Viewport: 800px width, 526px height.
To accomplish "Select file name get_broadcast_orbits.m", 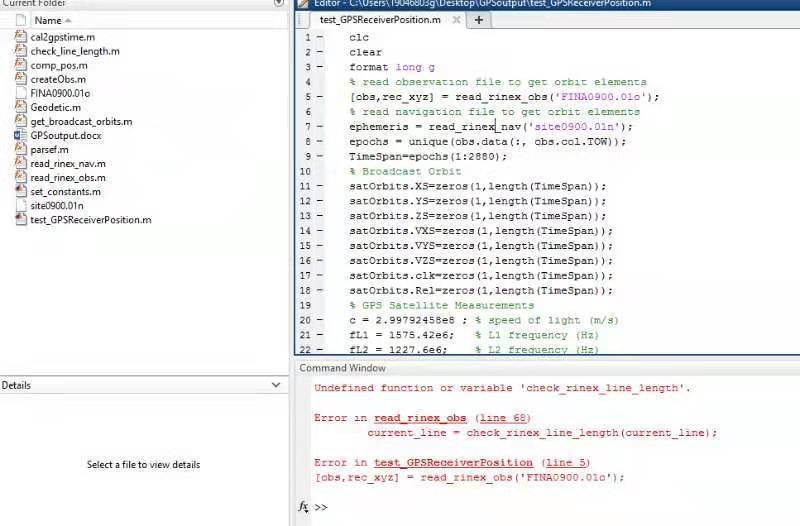I will click(x=81, y=121).
